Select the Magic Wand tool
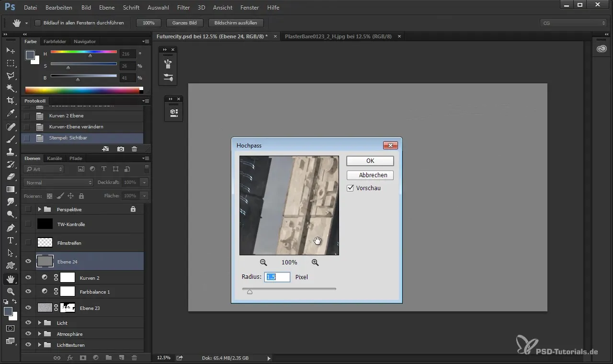This screenshot has height=364, width=613. 11,88
